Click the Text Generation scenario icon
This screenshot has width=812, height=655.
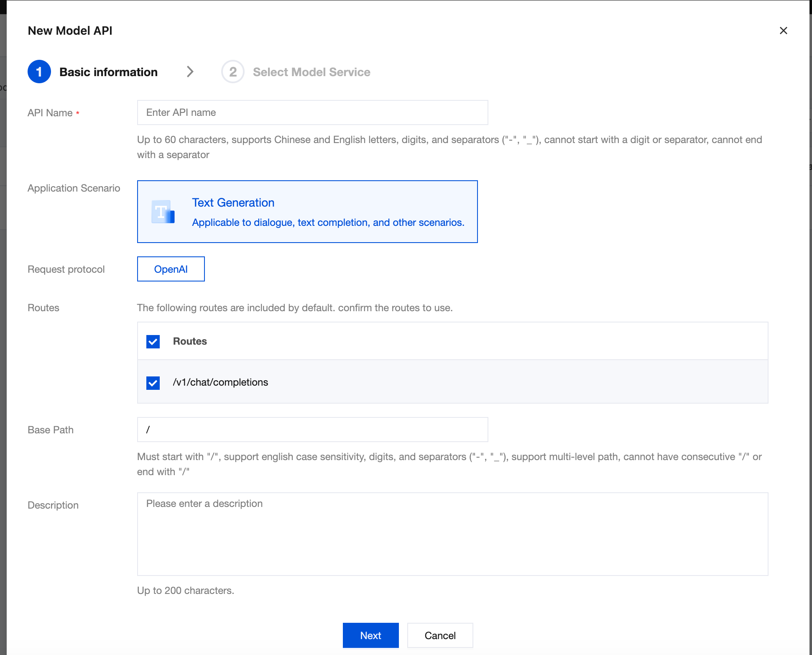click(163, 212)
